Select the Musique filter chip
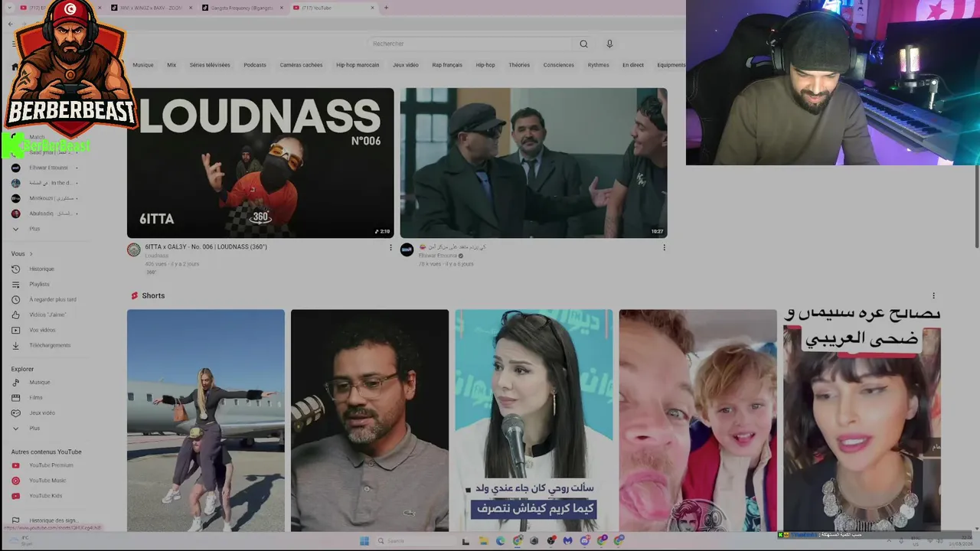This screenshot has height=551, width=980. point(143,65)
